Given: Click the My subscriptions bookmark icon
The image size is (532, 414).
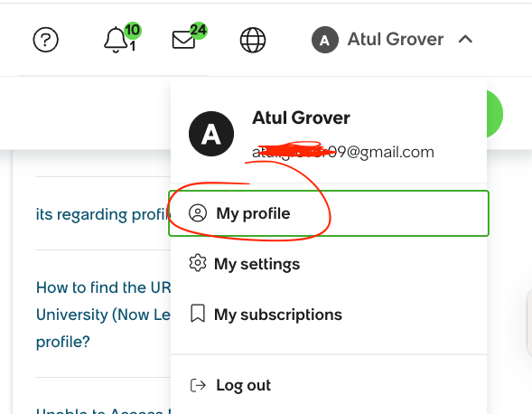Looking at the screenshot, I should pos(198,313).
